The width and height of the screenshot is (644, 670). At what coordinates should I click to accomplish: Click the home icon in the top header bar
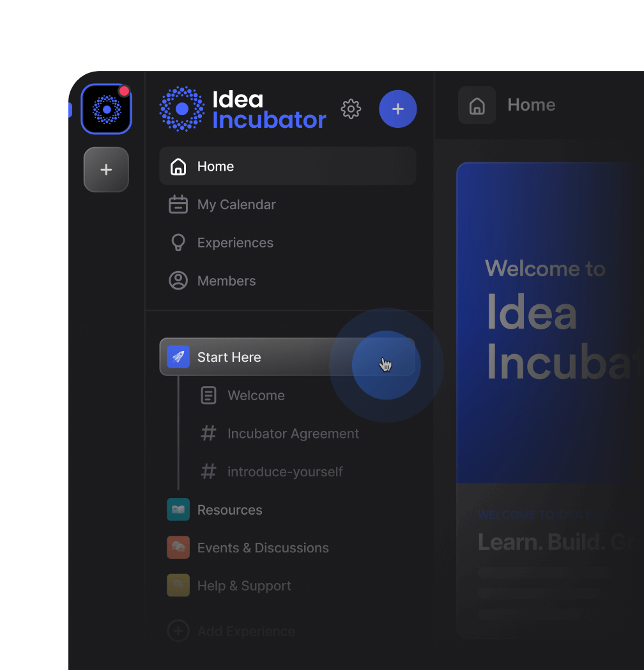477,105
